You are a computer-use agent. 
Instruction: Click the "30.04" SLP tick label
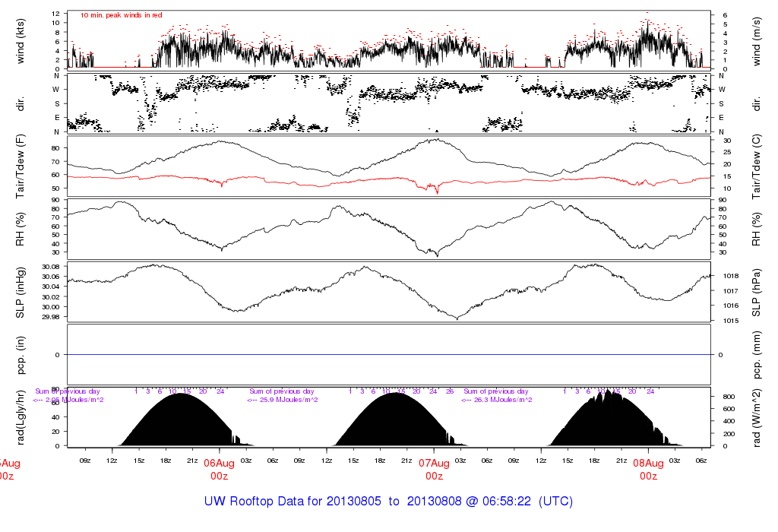tap(51, 287)
